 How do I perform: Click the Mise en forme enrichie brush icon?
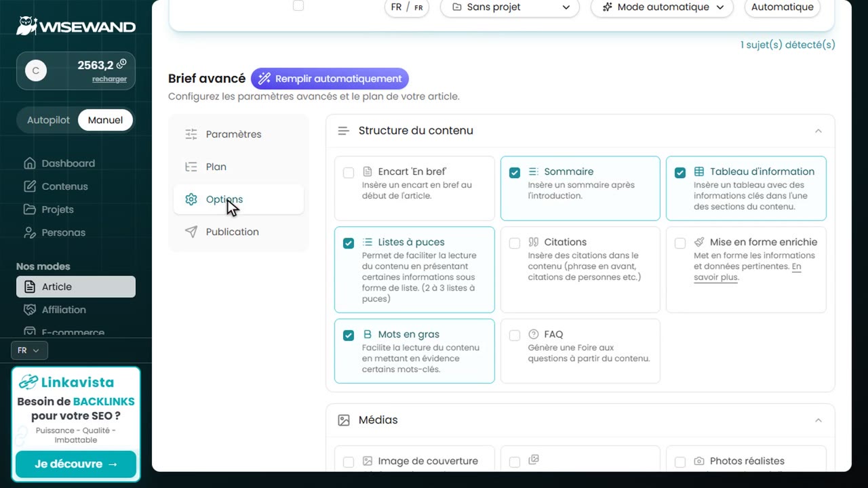point(699,242)
